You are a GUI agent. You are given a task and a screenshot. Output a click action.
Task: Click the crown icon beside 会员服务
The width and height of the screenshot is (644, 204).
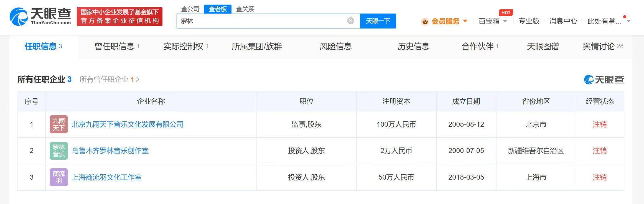425,21
